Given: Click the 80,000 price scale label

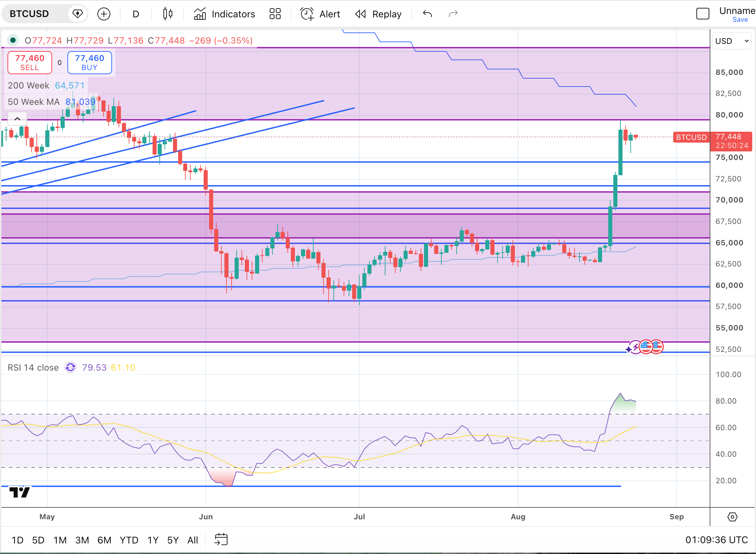Looking at the screenshot, I should [729, 115].
